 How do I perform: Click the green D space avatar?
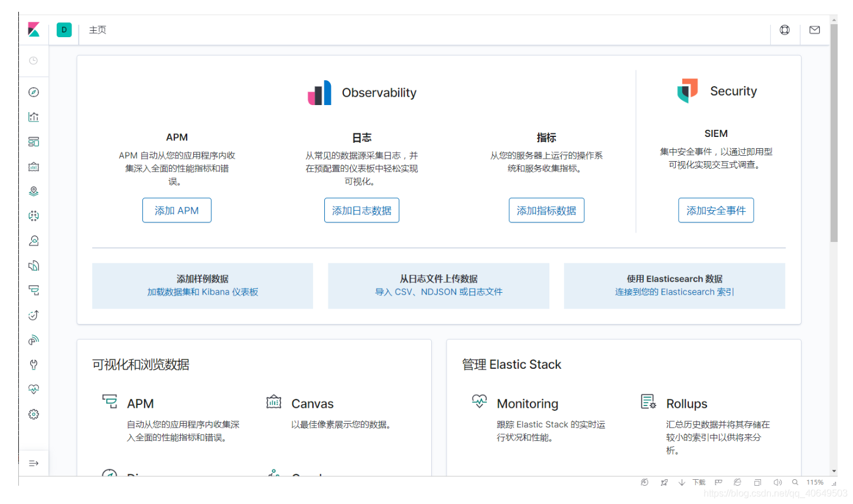(x=64, y=30)
